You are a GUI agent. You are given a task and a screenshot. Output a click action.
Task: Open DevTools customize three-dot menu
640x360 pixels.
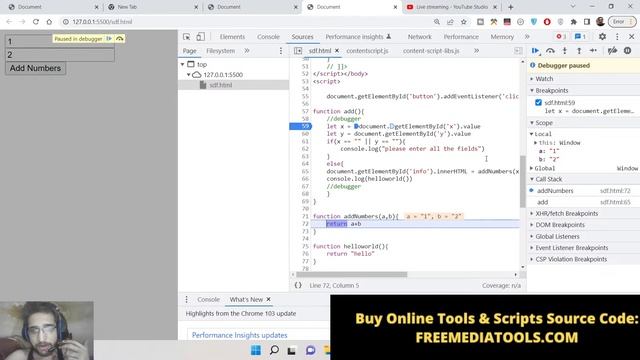pos(617,37)
